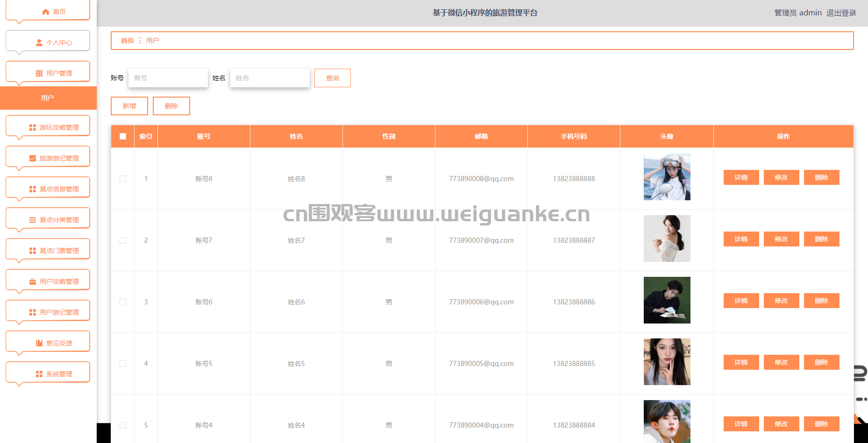Toggle the select-all checkbox in the table header

coord(123,136)
